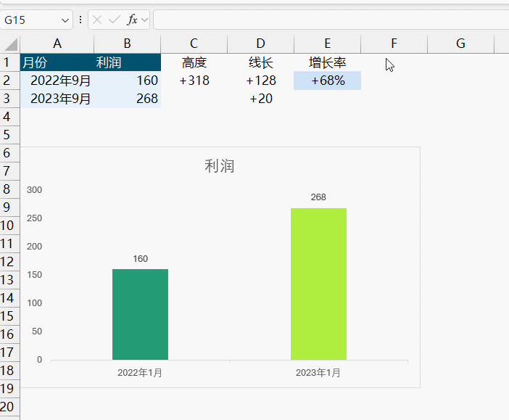Select column G header
Screen dimensions: 509x420
460,44
